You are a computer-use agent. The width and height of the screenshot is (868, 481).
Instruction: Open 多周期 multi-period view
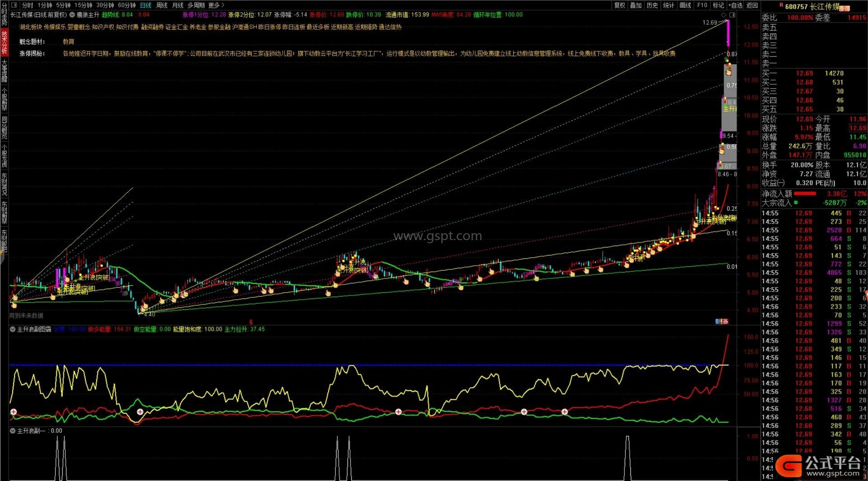tap(196, 5)
